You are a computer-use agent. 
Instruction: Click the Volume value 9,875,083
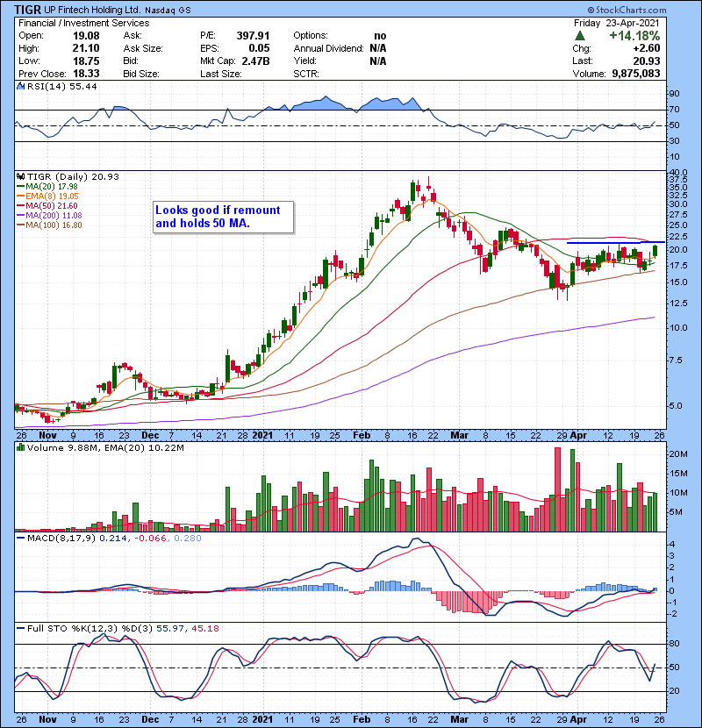coord(636,74)
